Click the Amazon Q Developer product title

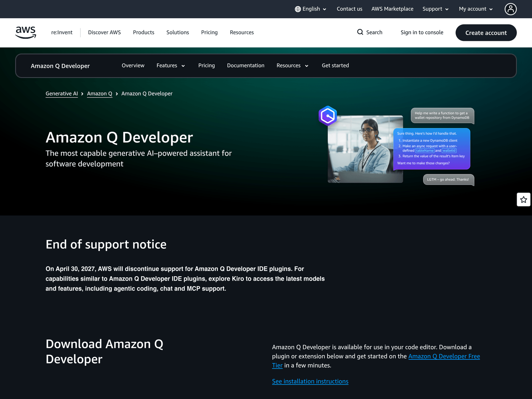pos(60,66)
